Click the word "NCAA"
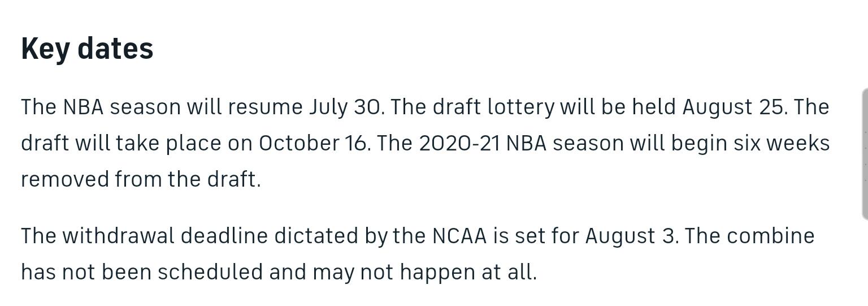The height and width of the screenshot is (306, 868). click(459, 236)
